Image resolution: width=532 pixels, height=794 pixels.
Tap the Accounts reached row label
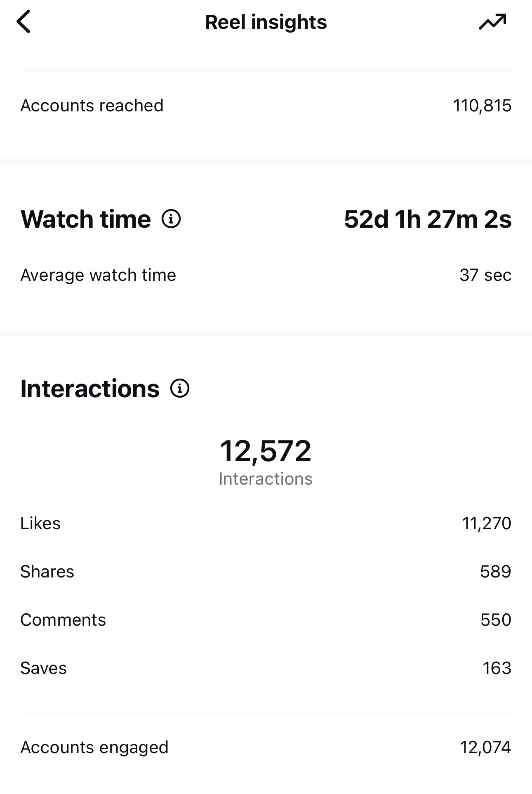click(92, 106)
